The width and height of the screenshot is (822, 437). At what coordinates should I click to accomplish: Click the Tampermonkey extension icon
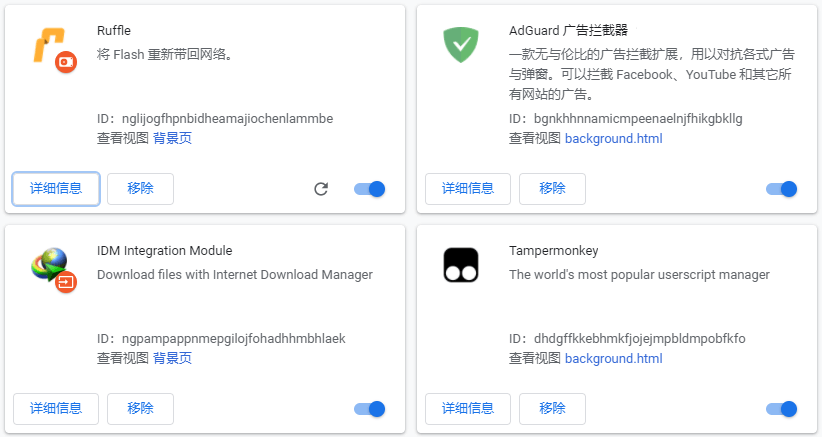pyautogui.click(x=461, y=265)
